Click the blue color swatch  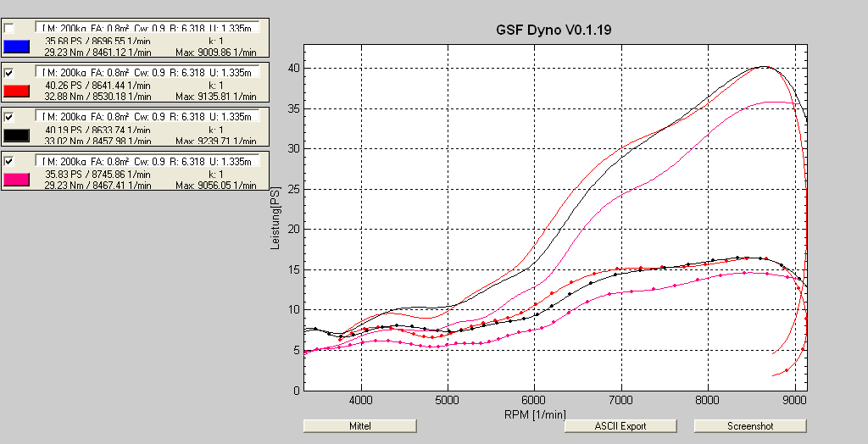(x=18, y=47)
